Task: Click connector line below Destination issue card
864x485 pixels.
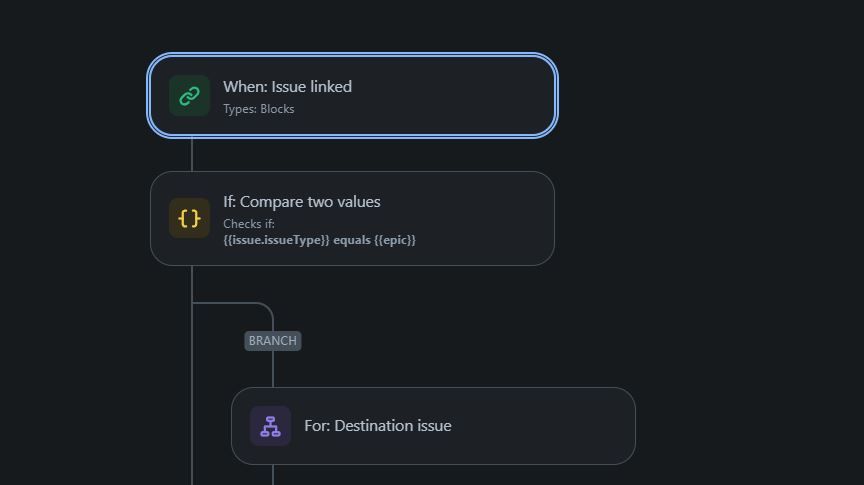Action: coord(273,475)
